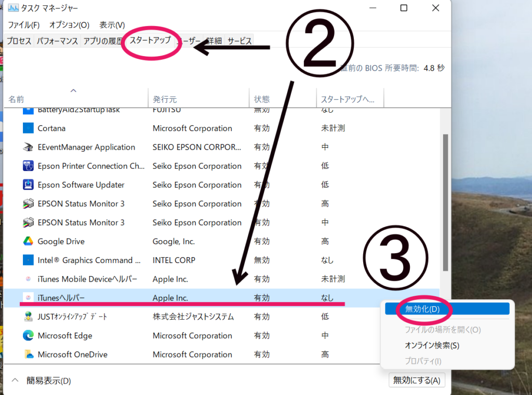Image resolution: width=532 pixels, height=395 pixels.
Task: Minimize the Task Manager window
Action: click(373, 8)
